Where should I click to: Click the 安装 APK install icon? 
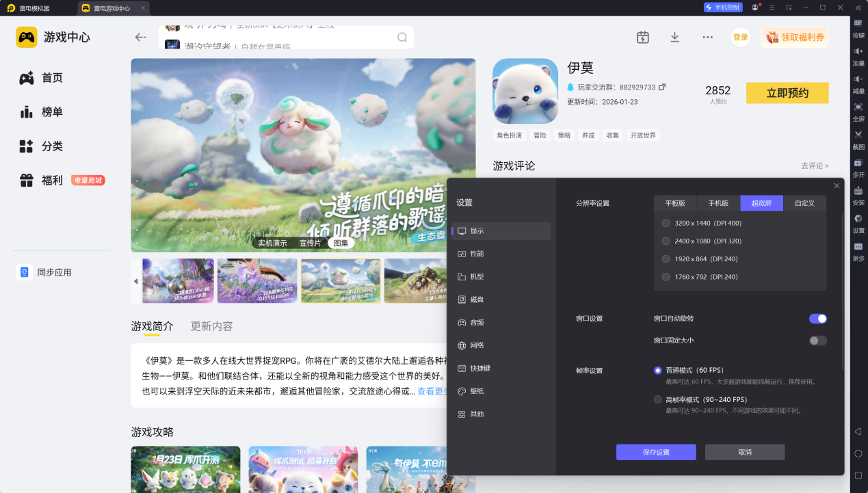pyautogui.click(x=858, y=191)
